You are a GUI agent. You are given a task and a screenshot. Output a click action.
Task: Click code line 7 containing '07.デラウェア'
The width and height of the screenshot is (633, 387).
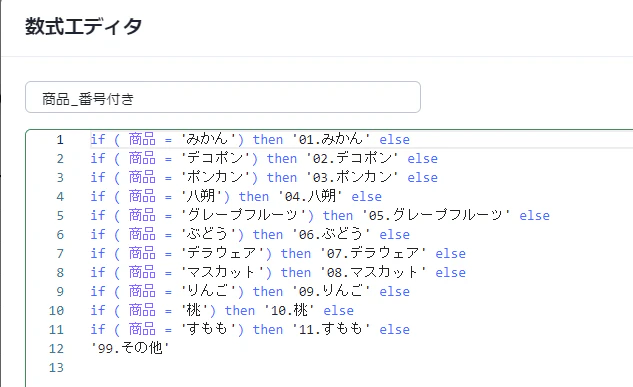(278, 253)
